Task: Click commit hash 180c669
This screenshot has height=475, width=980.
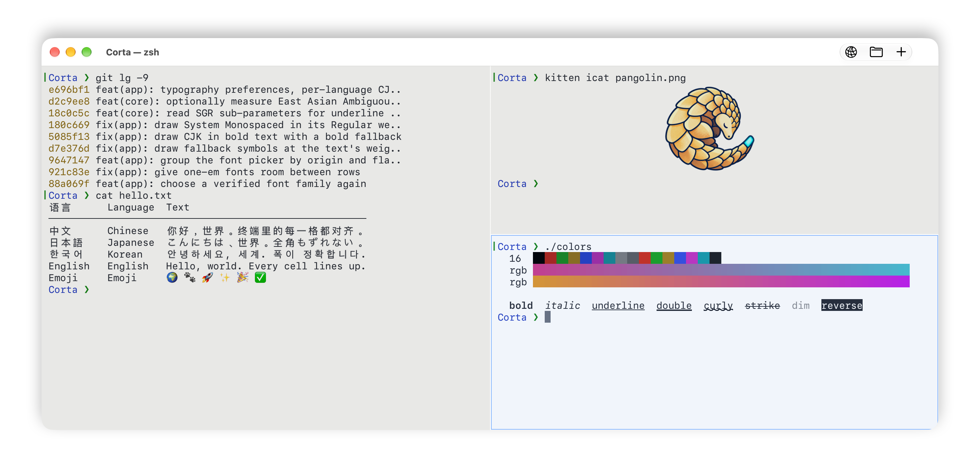Action: point(69,125)
